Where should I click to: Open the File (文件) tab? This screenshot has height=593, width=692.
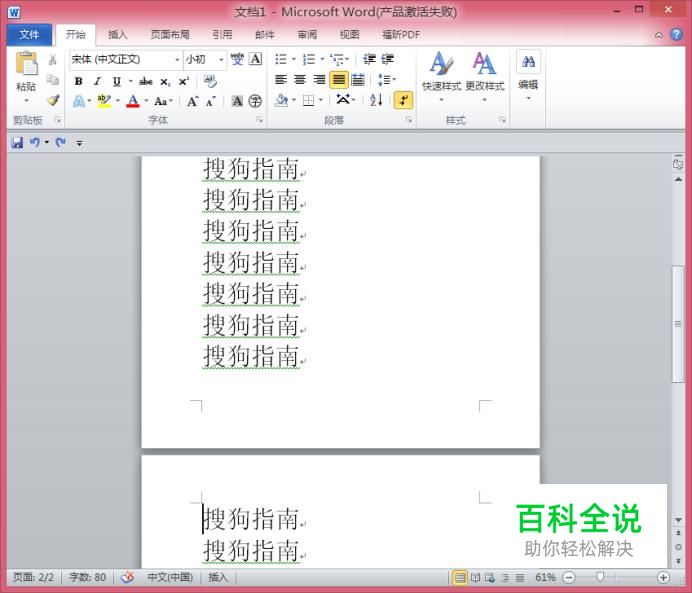click(x=29, y=35)
